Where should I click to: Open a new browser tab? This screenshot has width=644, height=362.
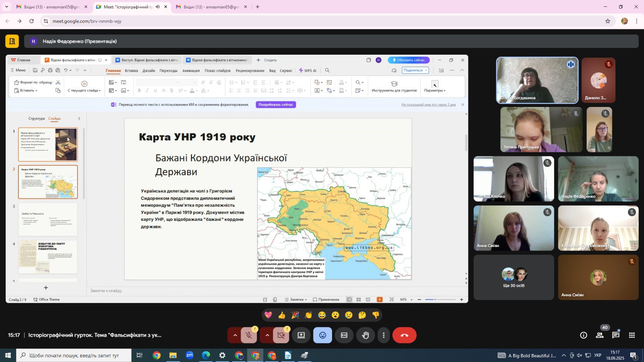click(x=258, y=7)
